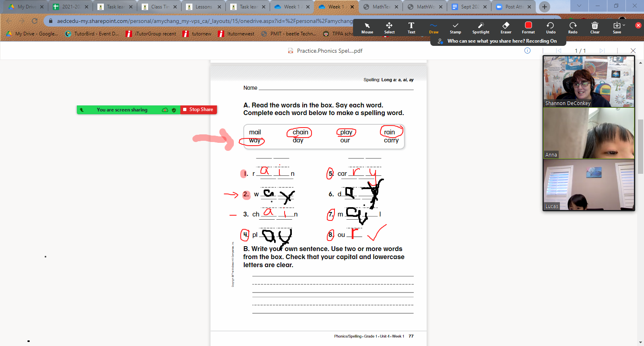Click the shield security icon in sharing bar
The width and height of the screenshot is (644, 346).
pyautogui.click(x=174, y=110)
